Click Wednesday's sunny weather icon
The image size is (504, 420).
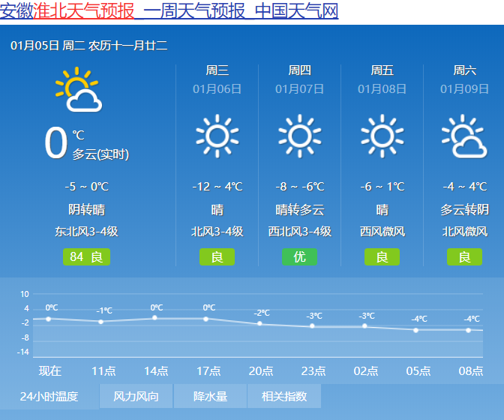pos(217,136)
